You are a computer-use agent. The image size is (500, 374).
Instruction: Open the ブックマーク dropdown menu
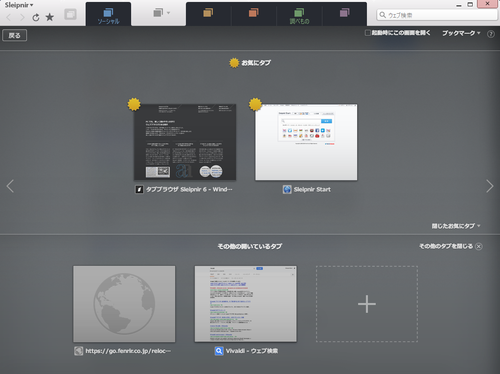(461, 33)
